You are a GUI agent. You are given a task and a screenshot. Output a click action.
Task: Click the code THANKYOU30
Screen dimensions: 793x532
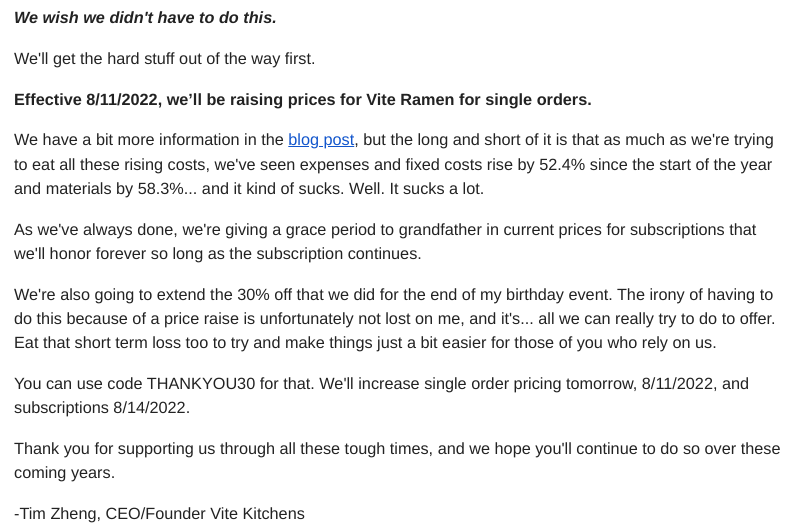201,383
